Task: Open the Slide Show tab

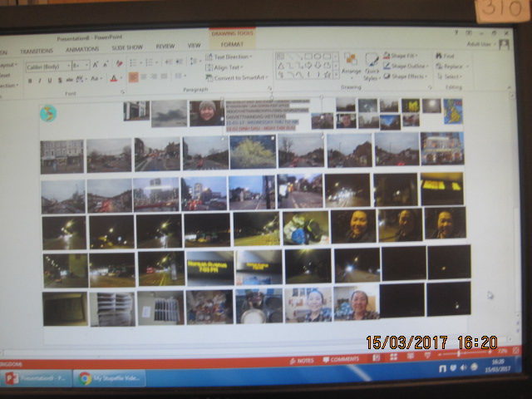Action: coord(127,47)
